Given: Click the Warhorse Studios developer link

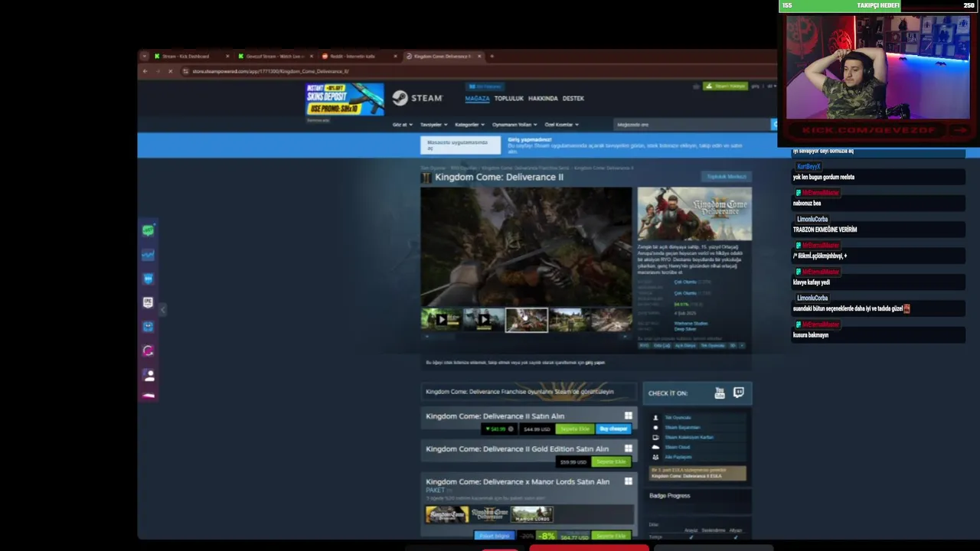Looking at the screenshot, I should (691, 323).
